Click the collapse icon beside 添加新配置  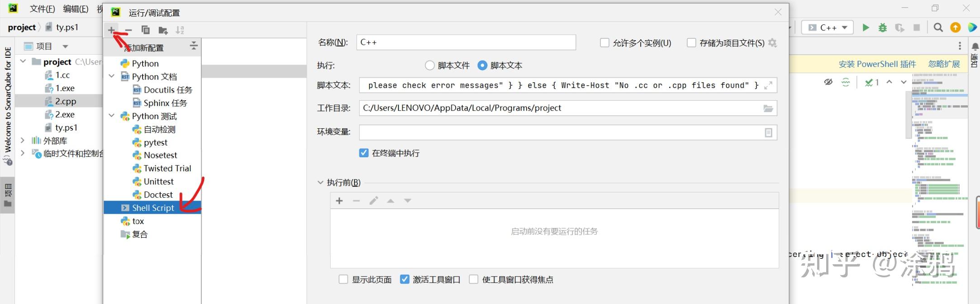(194, 46)
